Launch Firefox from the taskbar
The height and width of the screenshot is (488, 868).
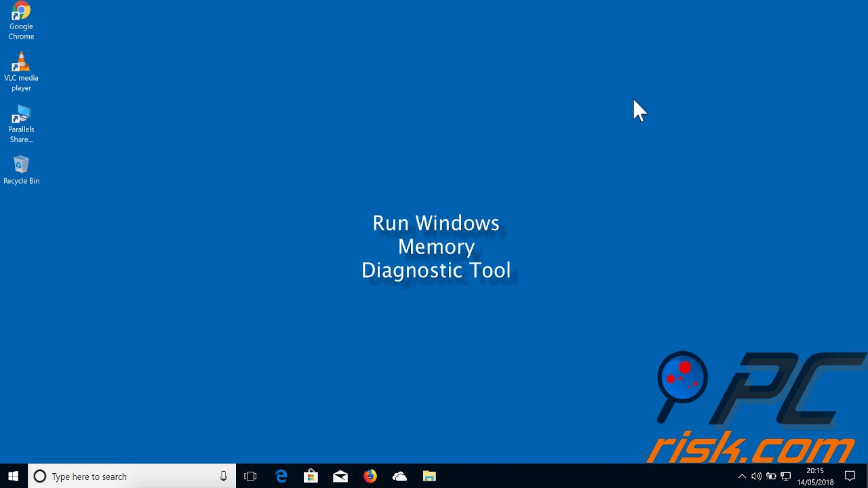(x=370, y=476)
